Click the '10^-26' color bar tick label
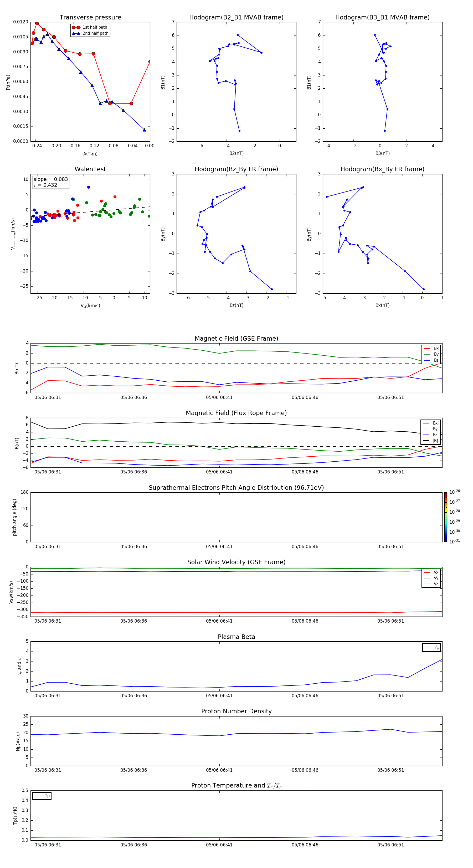 [455, 492]
